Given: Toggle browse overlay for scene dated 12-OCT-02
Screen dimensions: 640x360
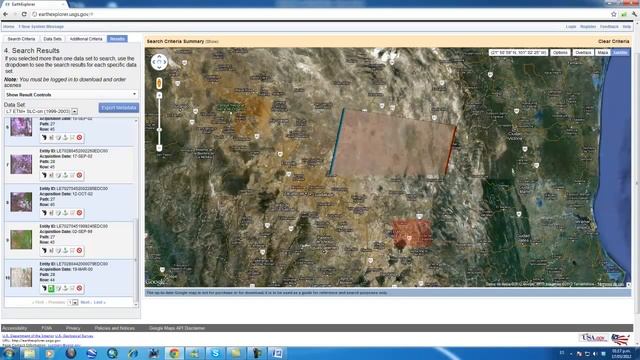Looking at the screenshot, I should click(x=51, y=213).
